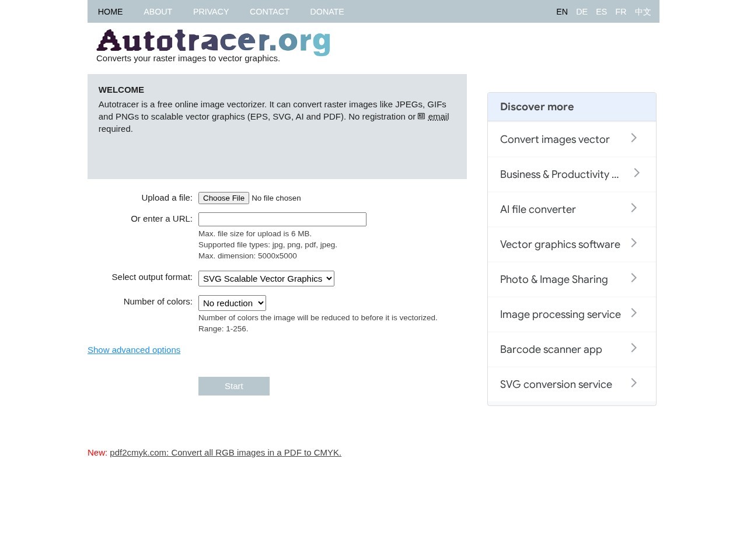Click the Choose File button
Image resolution: width=747 pixels, height=560 pixels.
(x=224, y=198)
